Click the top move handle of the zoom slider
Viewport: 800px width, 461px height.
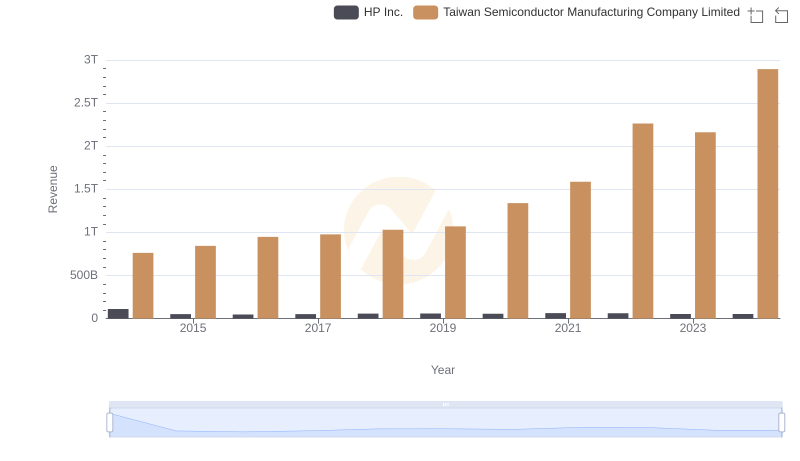[445, 404]
